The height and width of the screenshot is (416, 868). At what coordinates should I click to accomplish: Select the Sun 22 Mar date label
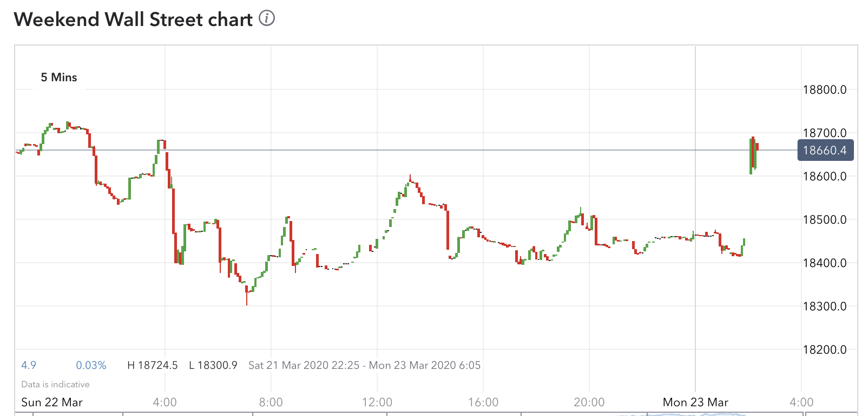52,402
